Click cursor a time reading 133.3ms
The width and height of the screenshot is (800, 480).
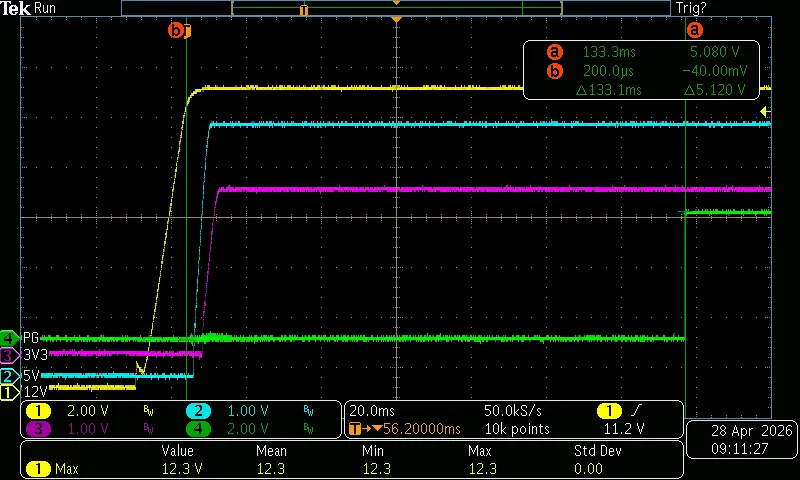click(x=609, y=52)
